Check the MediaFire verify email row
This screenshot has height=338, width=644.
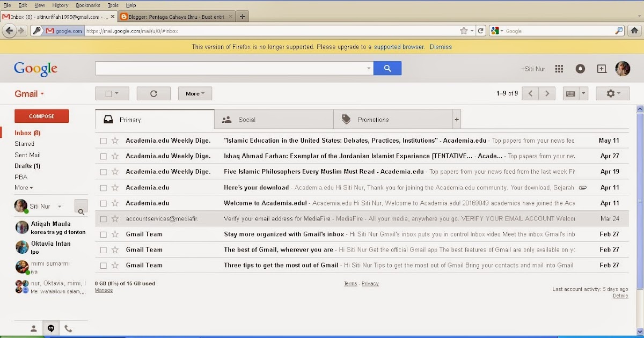click(x=104, y=219)
